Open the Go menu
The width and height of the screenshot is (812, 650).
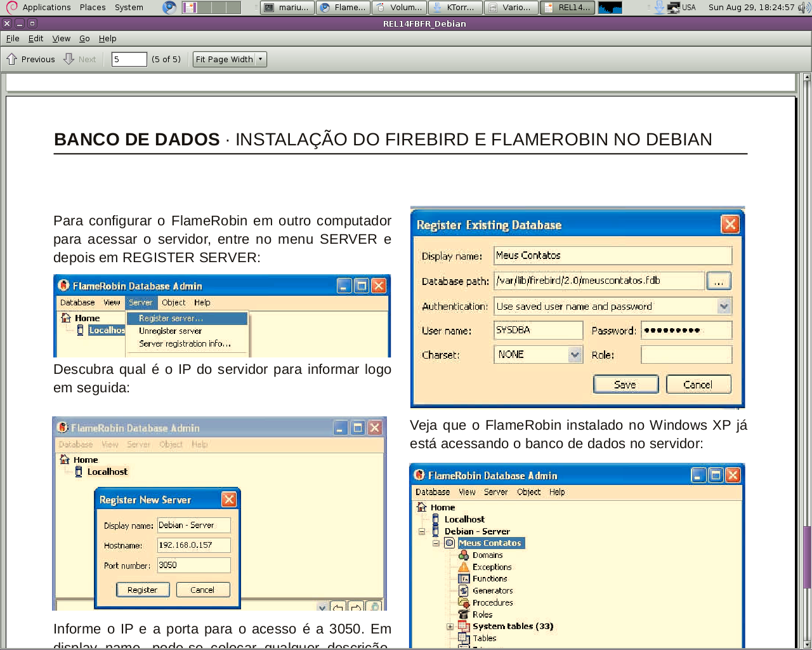84,38
